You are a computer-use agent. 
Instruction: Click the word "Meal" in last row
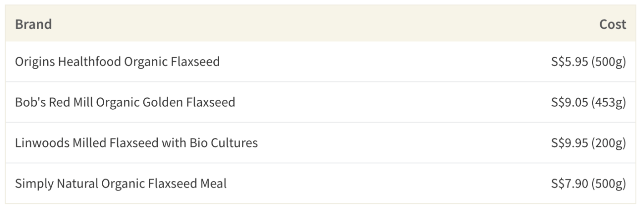(214, 184)
